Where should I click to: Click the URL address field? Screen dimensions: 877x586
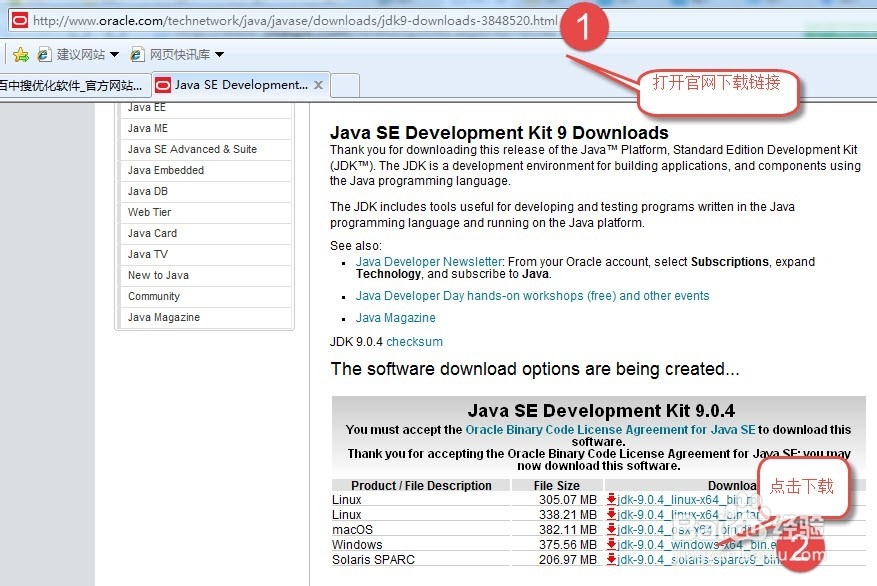(x=295, y=21)
